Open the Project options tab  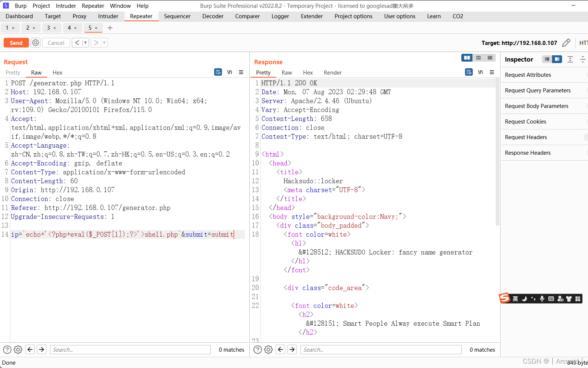click(353, 16)
